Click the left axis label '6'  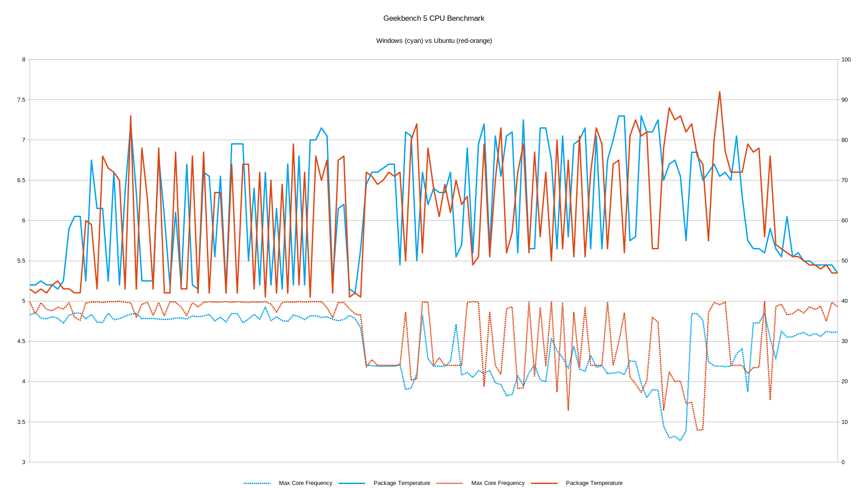coord(24,221)
